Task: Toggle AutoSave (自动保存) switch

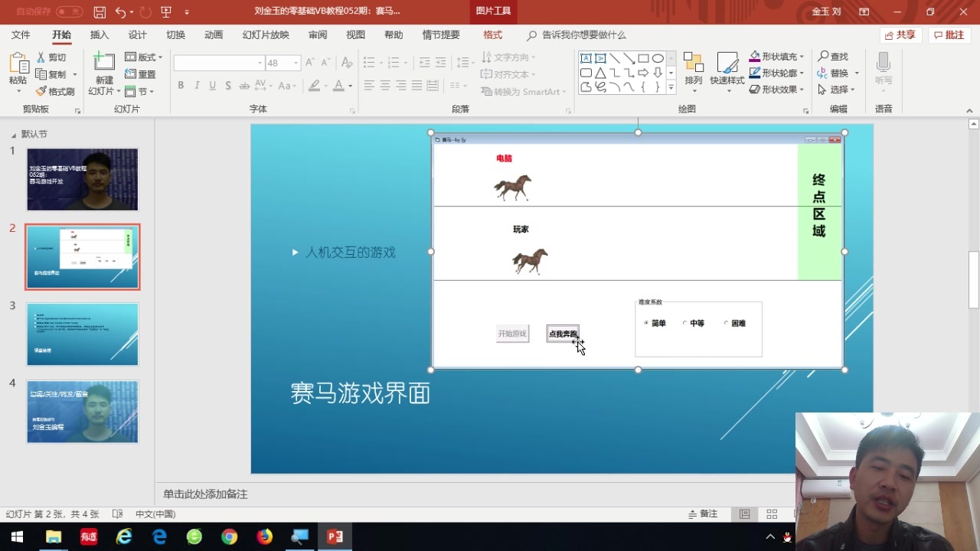Action: coord(69,12)
